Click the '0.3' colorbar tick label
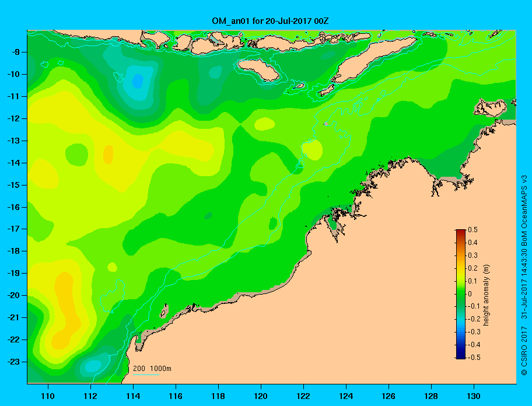 coord(473,256)
